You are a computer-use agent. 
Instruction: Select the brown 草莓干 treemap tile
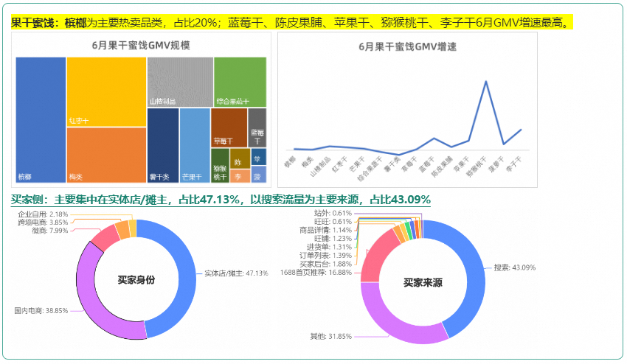[x=229, y=127]
